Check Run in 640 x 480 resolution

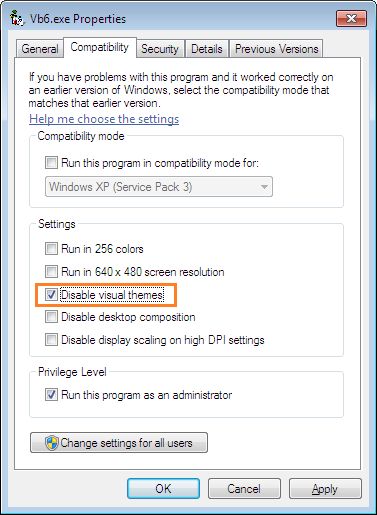pos(51,272)
